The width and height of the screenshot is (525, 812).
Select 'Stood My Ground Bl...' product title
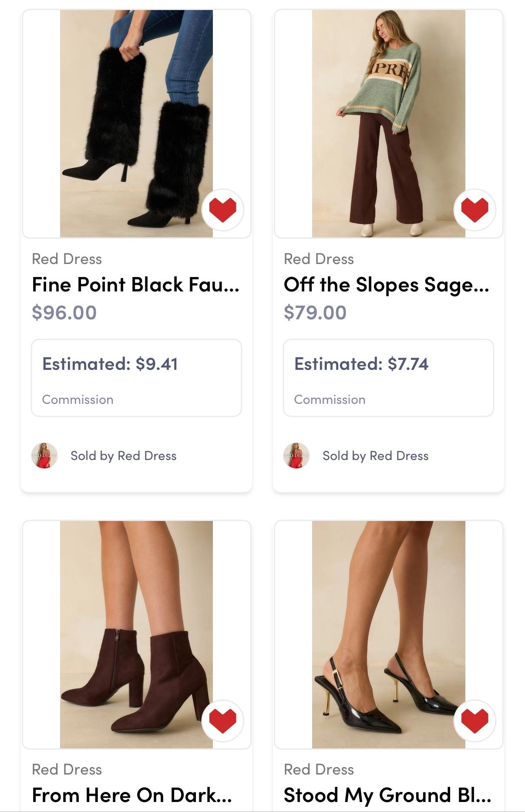pos(387,795)
